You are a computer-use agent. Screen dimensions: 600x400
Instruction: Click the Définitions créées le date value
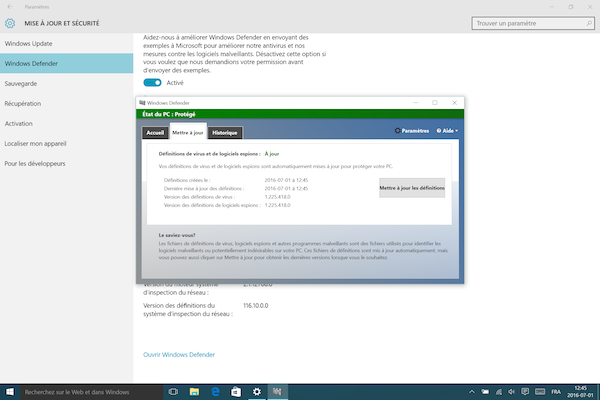tap(286, 180)
